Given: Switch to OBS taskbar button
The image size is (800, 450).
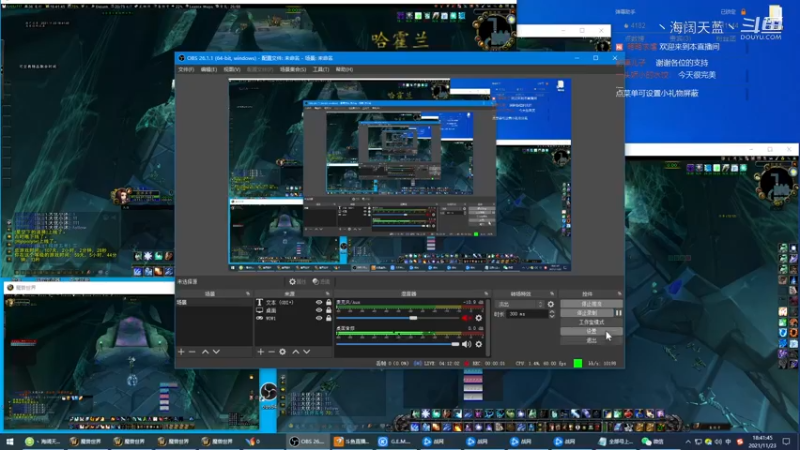Looking at the screenshot, I should pos(308,441).
